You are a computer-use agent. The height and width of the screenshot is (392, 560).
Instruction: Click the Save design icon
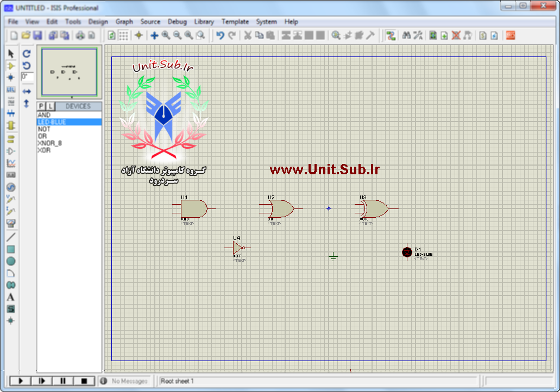(37, 35)
